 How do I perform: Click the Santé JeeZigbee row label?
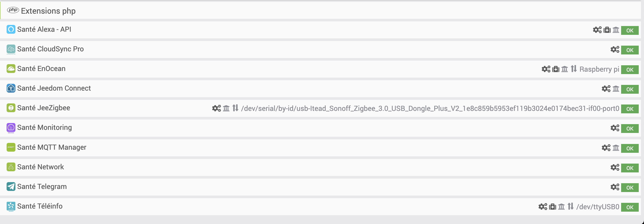tap(44, 108)
